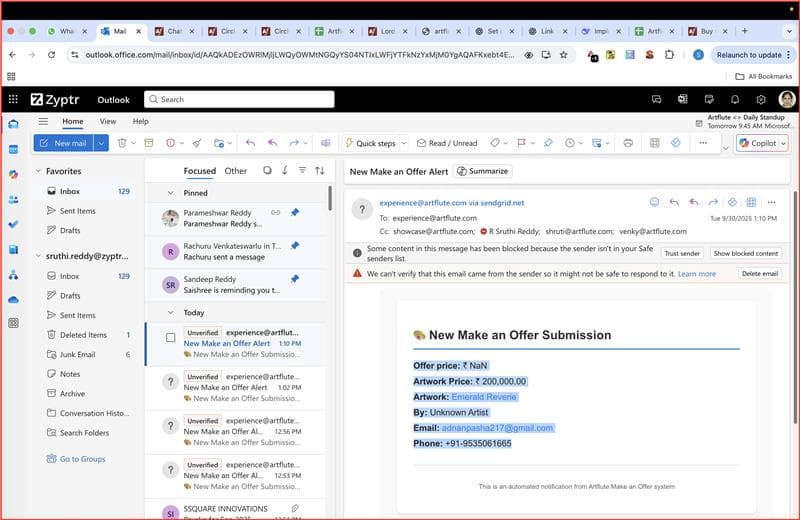Click the Delete trash icon in the ribbon
800x520 pixels.
click(122, 143)
